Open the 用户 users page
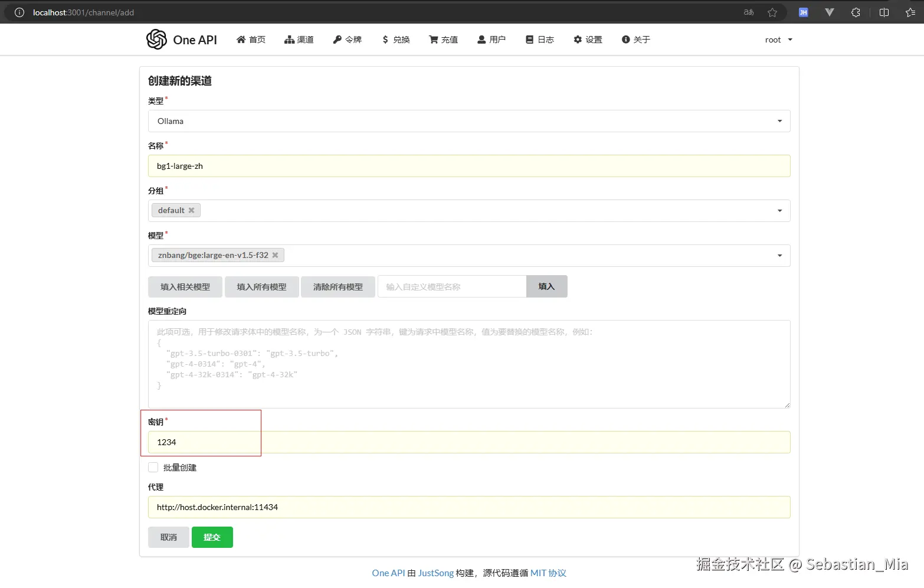924x588 pixels. pos(492,40)
